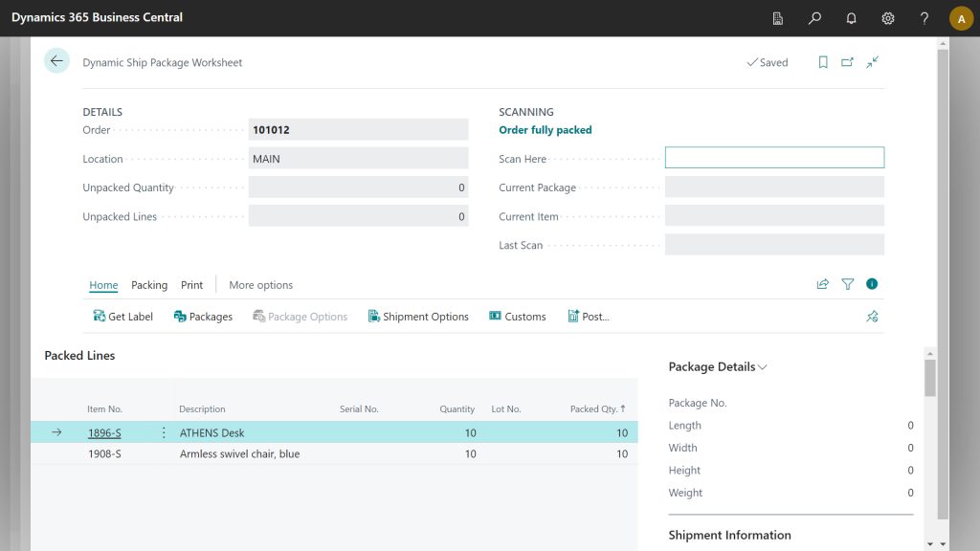The image size is (980, 551).
Task: Filter the Packed Lines list
Action: (x=847, y=284)
